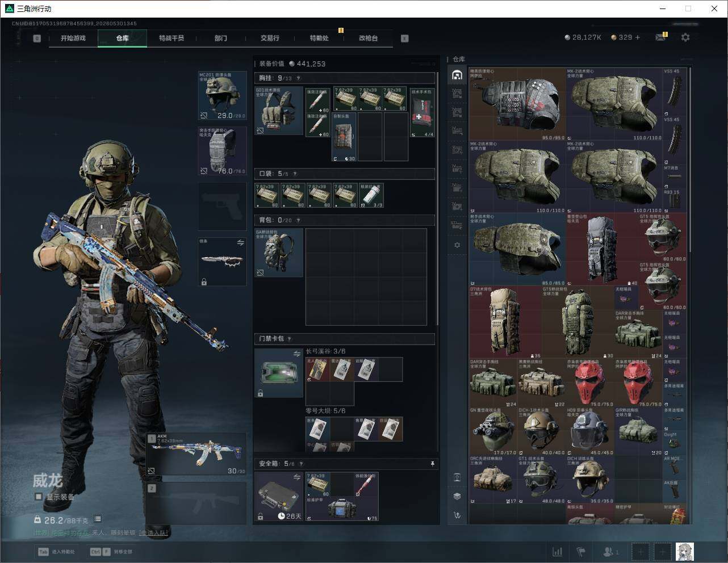728x563 pixels.
Task: Click the 长弓溪谷: 3/6 label
Action: point(325,351)
